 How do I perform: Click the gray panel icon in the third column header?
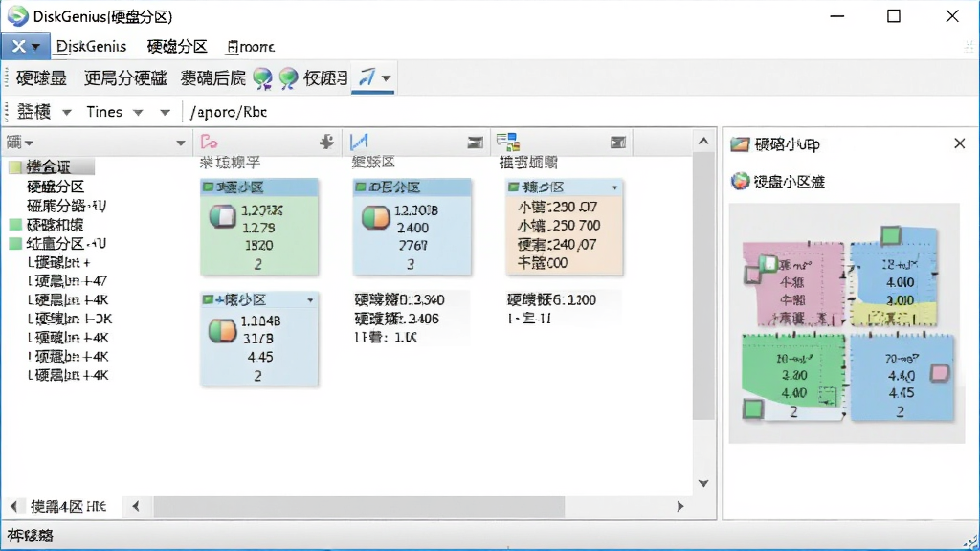click(617, 143)
